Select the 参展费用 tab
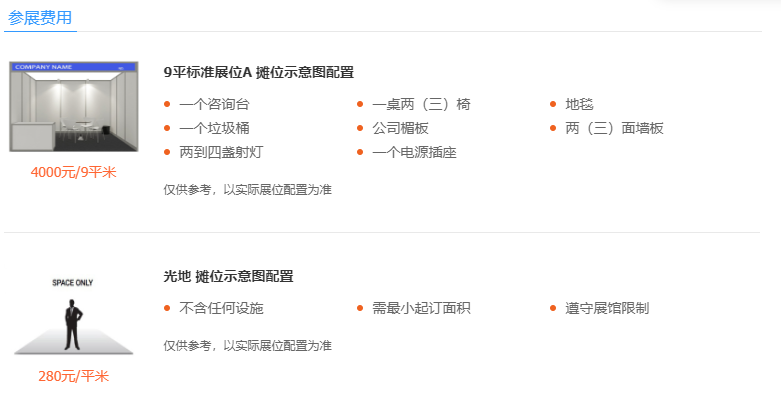Screen dimensions: 781x410 point(40,18)
